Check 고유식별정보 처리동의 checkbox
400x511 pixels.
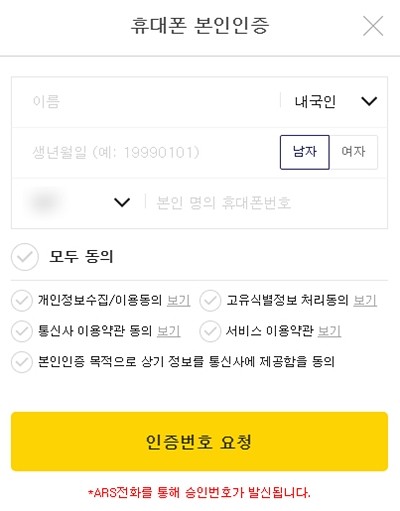pyautogui.click(x=210, y=301)
